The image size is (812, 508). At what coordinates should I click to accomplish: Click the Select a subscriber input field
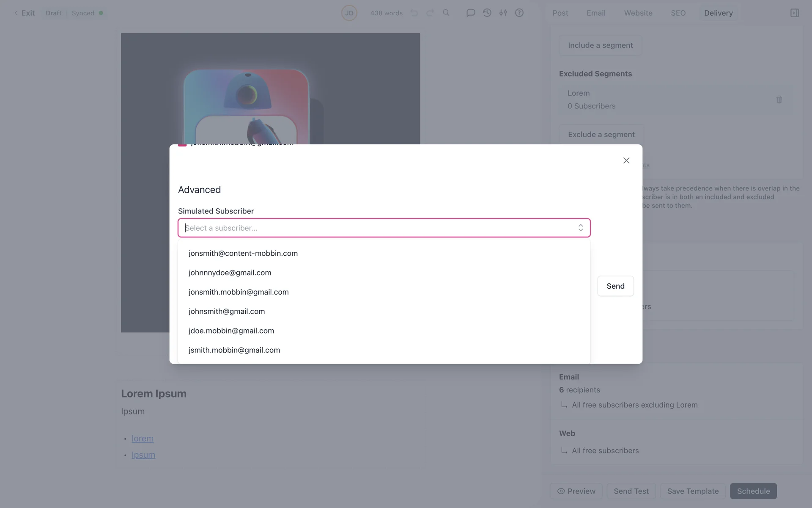tap(376, 228)
